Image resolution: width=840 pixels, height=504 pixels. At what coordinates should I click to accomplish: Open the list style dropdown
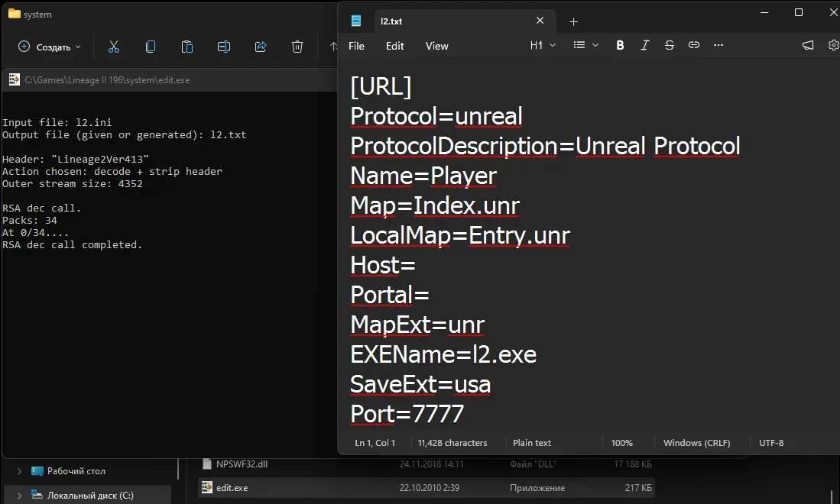point(585,46)
